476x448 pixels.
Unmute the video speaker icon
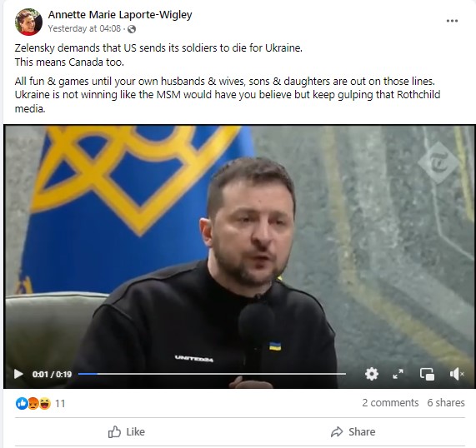[x=457, y=374]
